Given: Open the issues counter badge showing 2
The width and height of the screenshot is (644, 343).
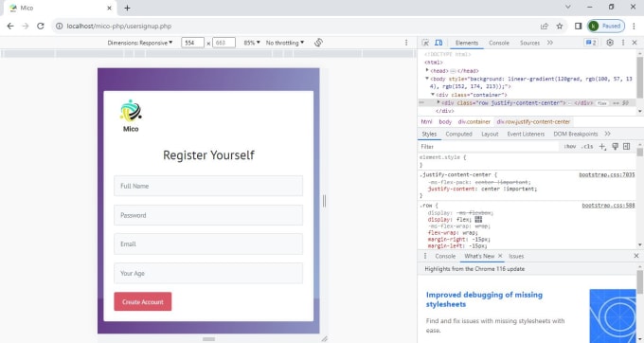Looking at the screenshot, I should (591, 43).
